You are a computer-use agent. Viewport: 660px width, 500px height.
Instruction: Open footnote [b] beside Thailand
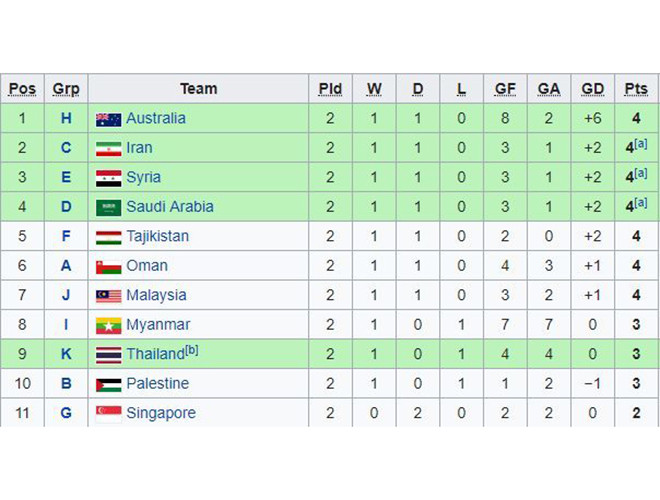point(192,351)
